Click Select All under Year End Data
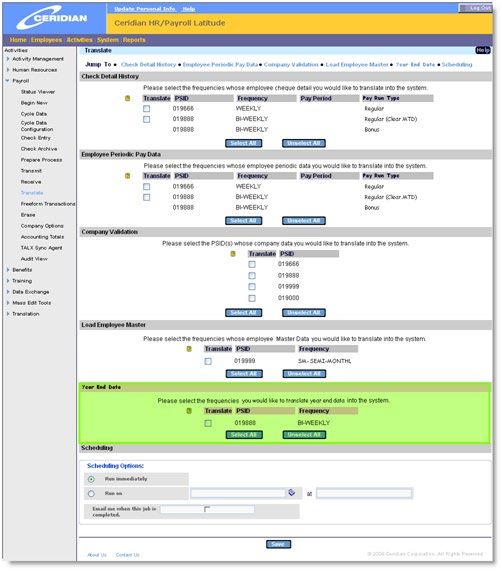The height and width of the screenshot is (571, 502). tap(244, 435)
